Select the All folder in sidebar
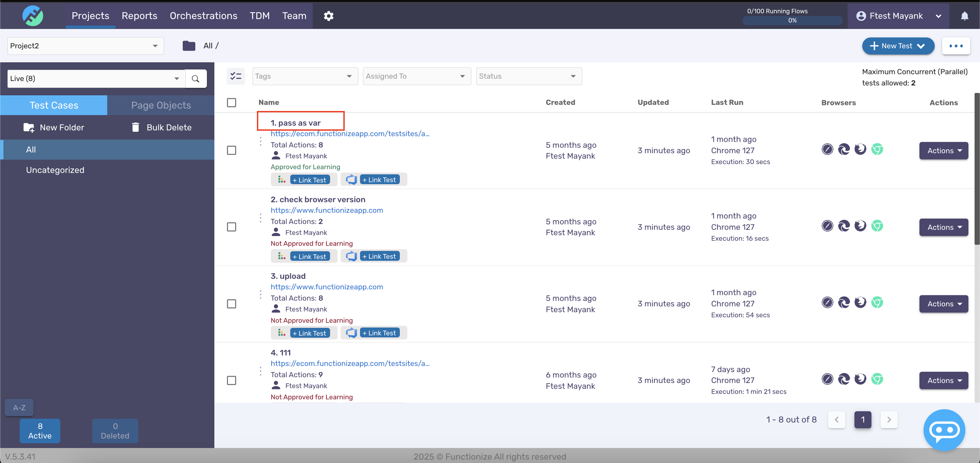The height and width of the screenshot is (463, 980). click(107, 150)
